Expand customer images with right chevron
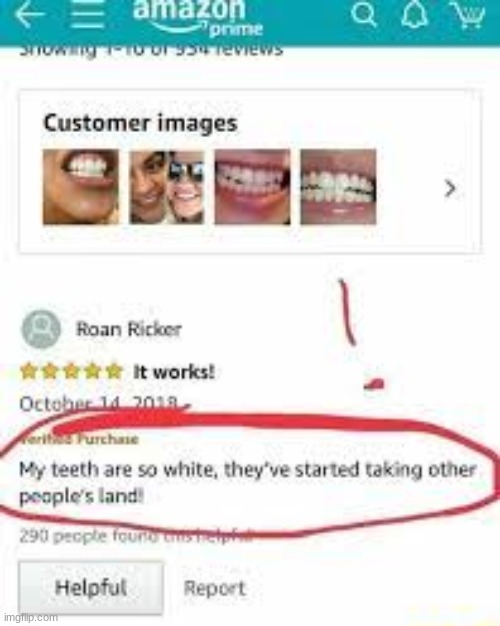 pos(450,188)
